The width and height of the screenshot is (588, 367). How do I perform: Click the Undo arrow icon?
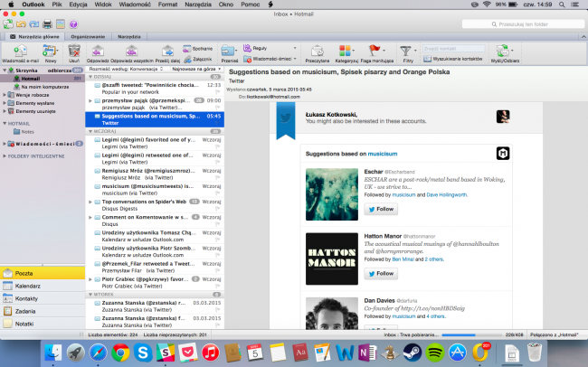(21, 24)
